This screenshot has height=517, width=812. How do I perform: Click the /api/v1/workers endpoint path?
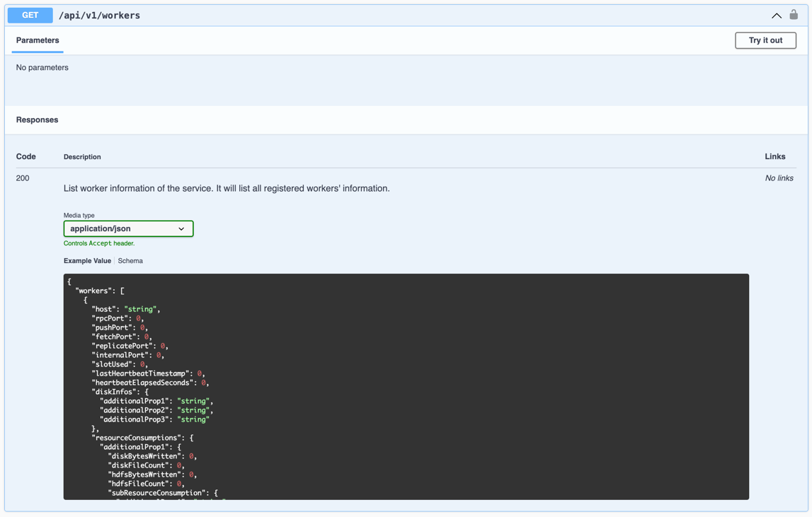pos(99,16)
